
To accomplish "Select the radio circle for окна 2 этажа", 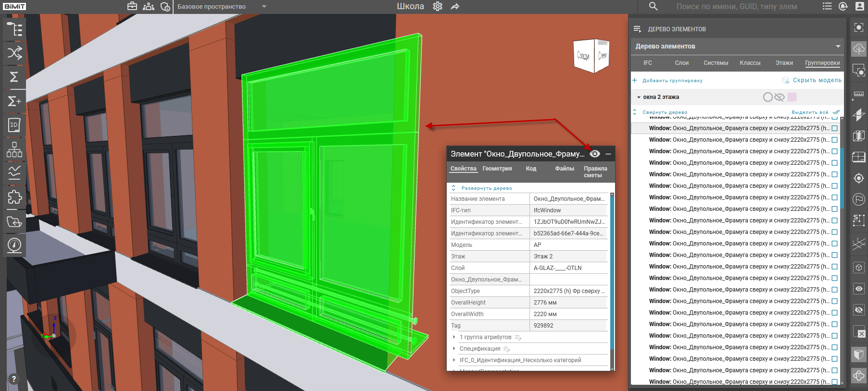I will point(768,97).
